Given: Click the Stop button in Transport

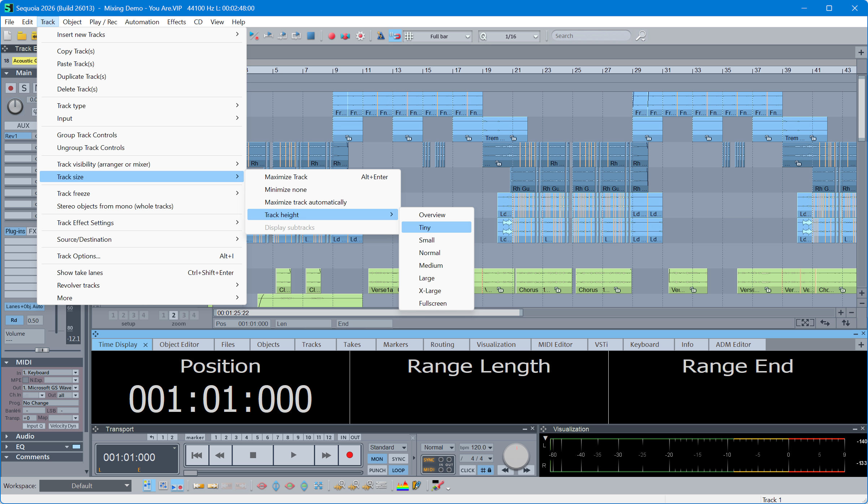Looking at the screenshot, I should point(253,455).
